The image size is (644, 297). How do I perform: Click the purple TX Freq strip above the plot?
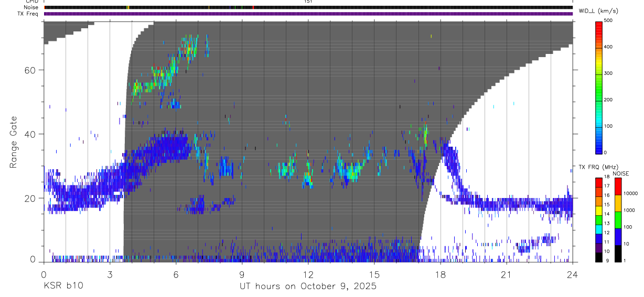tap(308, 14)
